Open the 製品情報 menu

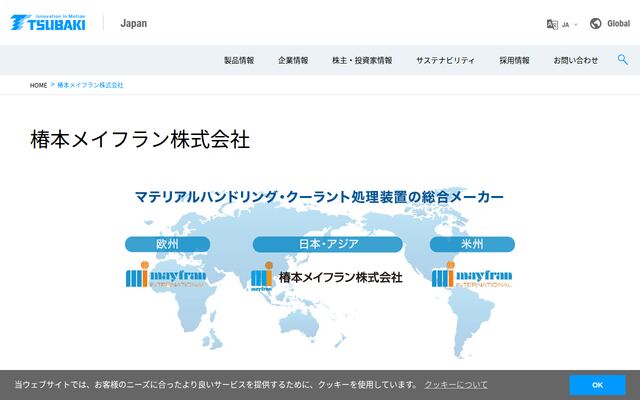pos(239,60)
